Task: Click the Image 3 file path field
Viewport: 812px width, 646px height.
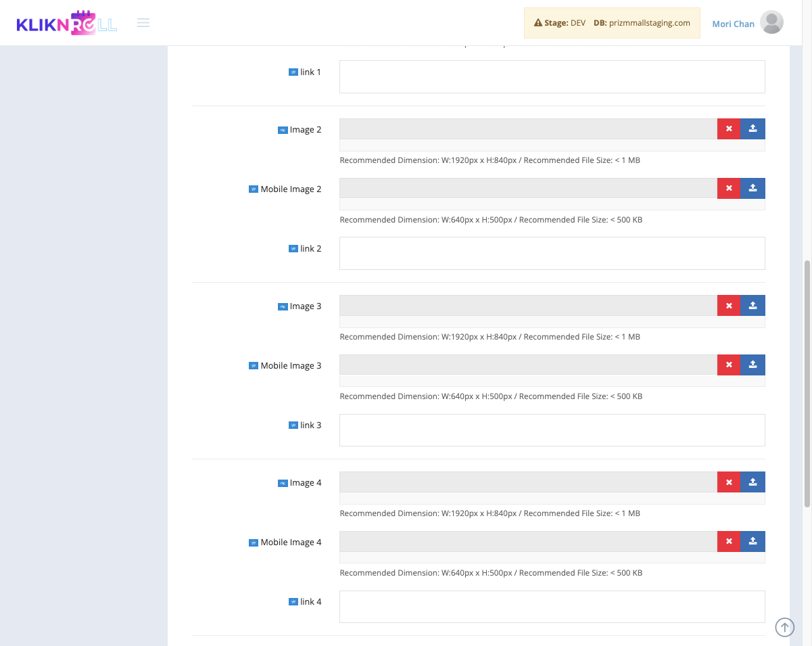Action: point(528,306)
